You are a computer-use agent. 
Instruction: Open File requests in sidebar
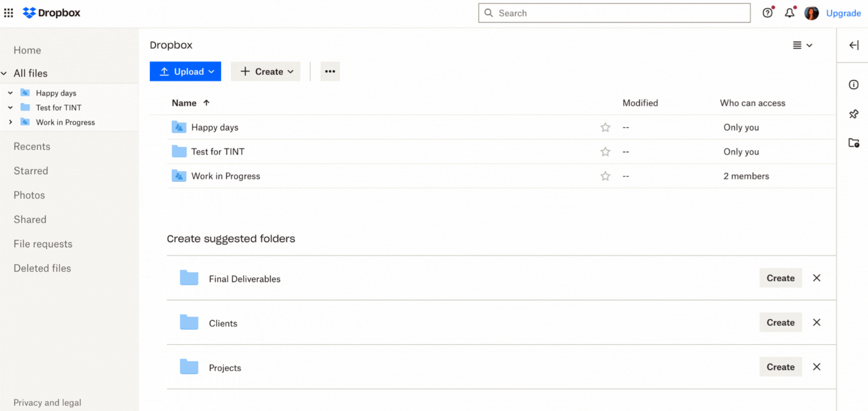43,244
